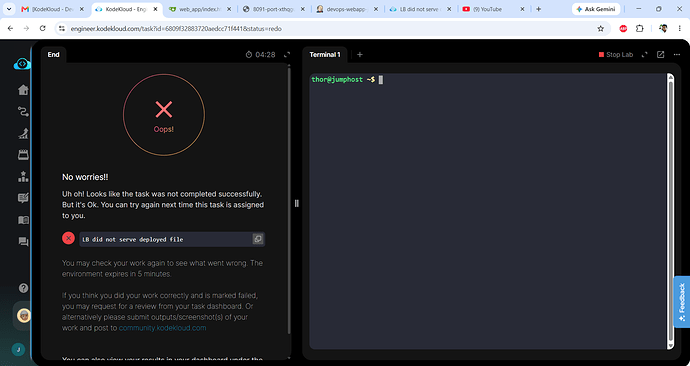690x366 pixels.
Task: Select the Terminal 1 tab
Action: tap(325, 55)
